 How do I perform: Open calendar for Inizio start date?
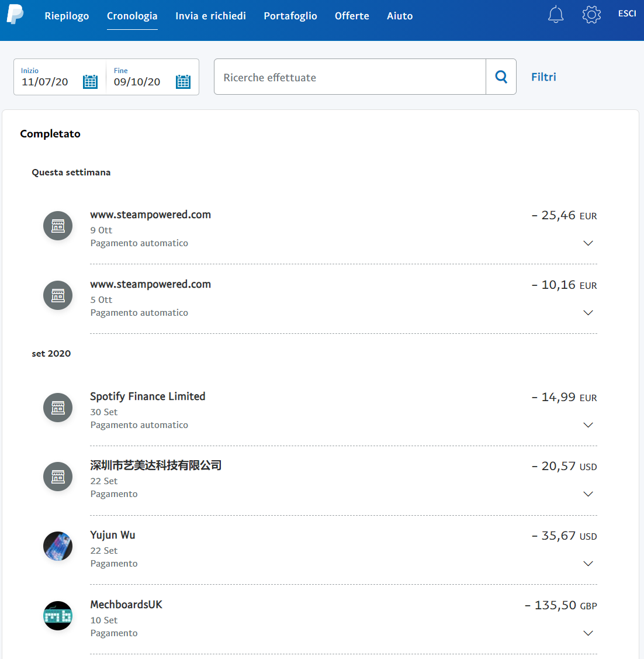point(90,82)
